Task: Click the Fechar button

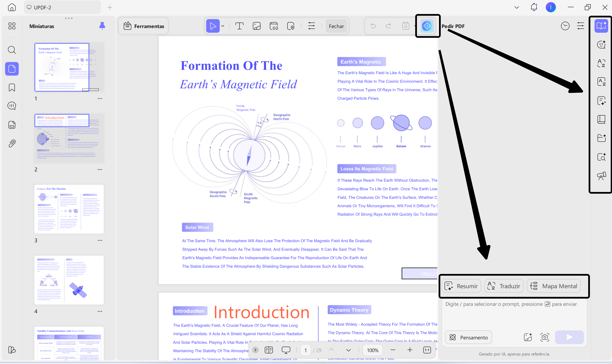Action: click(336, 26)
